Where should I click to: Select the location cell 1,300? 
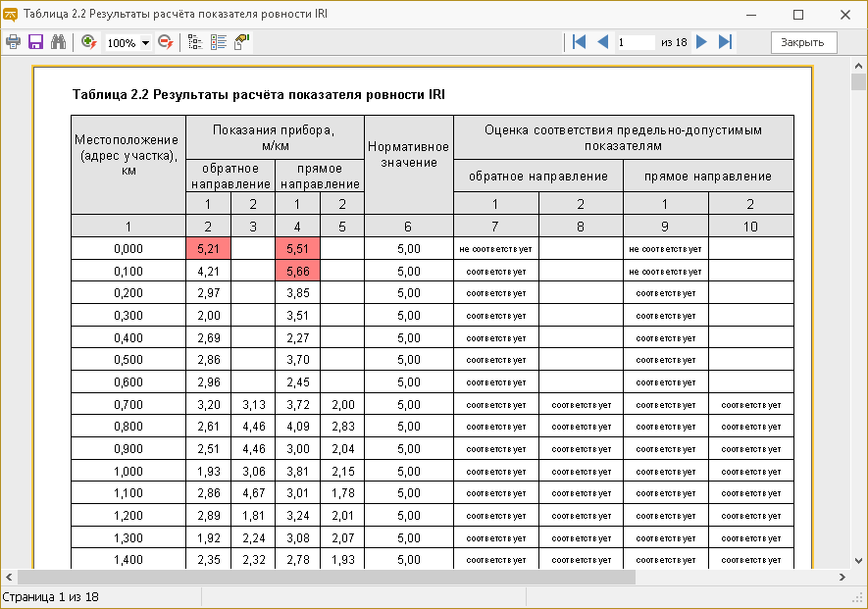tap(128, 537)
